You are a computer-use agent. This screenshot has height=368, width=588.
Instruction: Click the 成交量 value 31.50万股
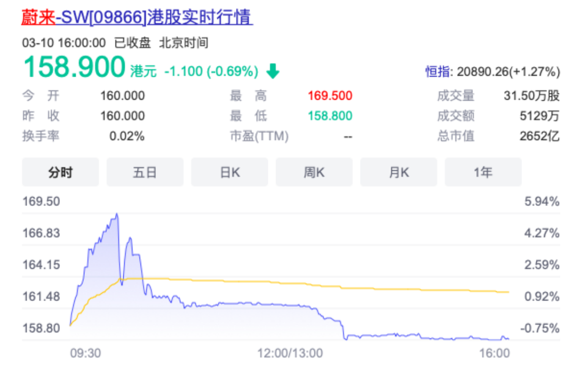point(532,95)
